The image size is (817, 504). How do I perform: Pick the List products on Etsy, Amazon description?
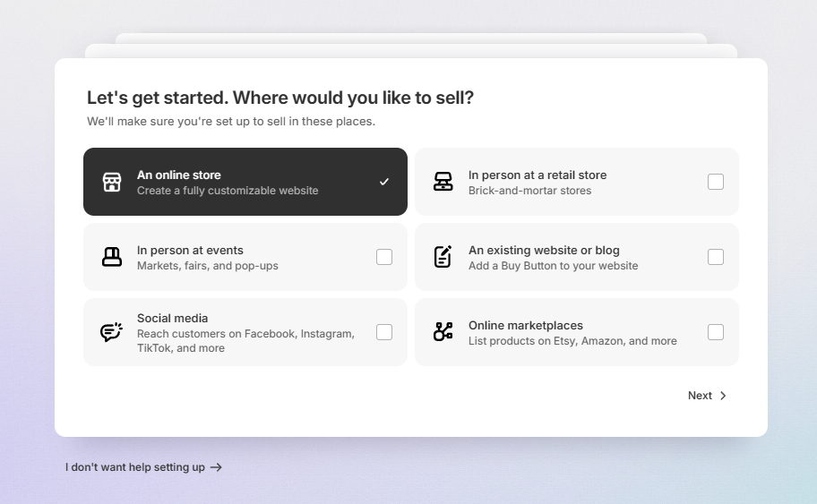coord(572,341)
